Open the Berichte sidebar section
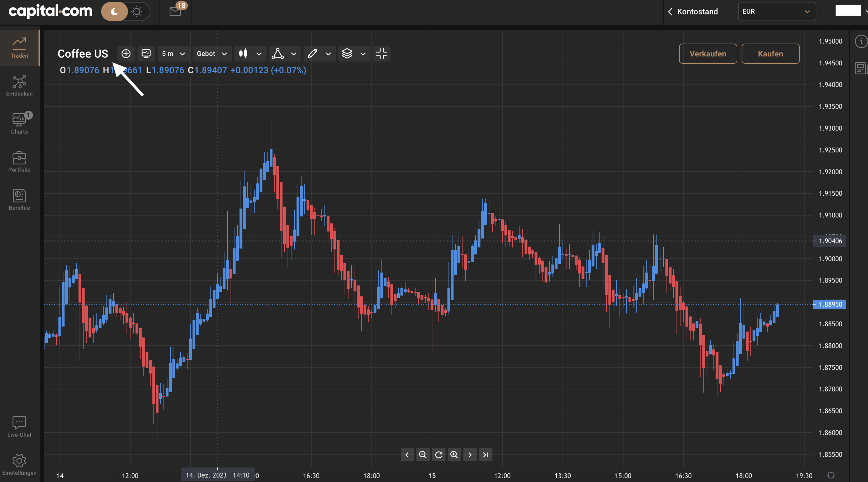 (19, 200)
